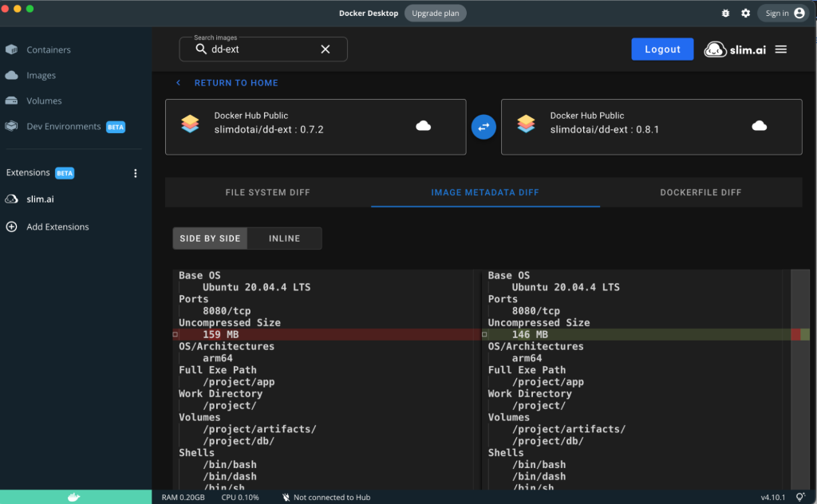Click into the Search images field

(263, 49)
